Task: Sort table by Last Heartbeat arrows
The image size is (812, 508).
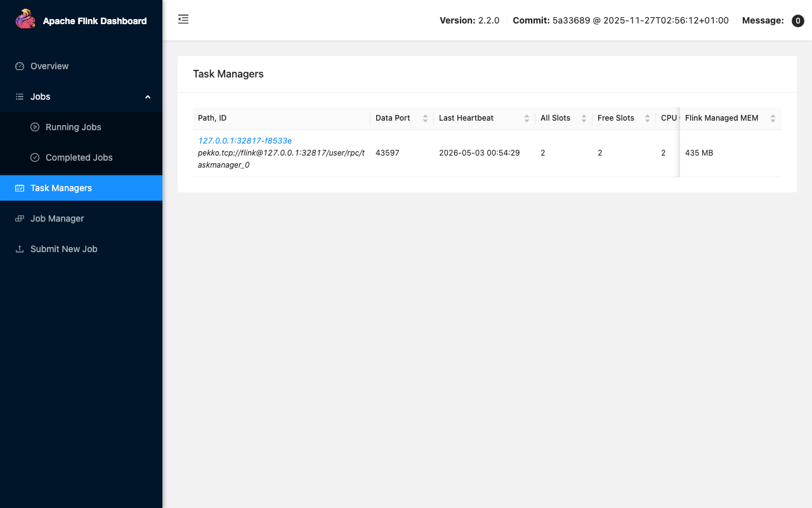Action: click(527, 118)
